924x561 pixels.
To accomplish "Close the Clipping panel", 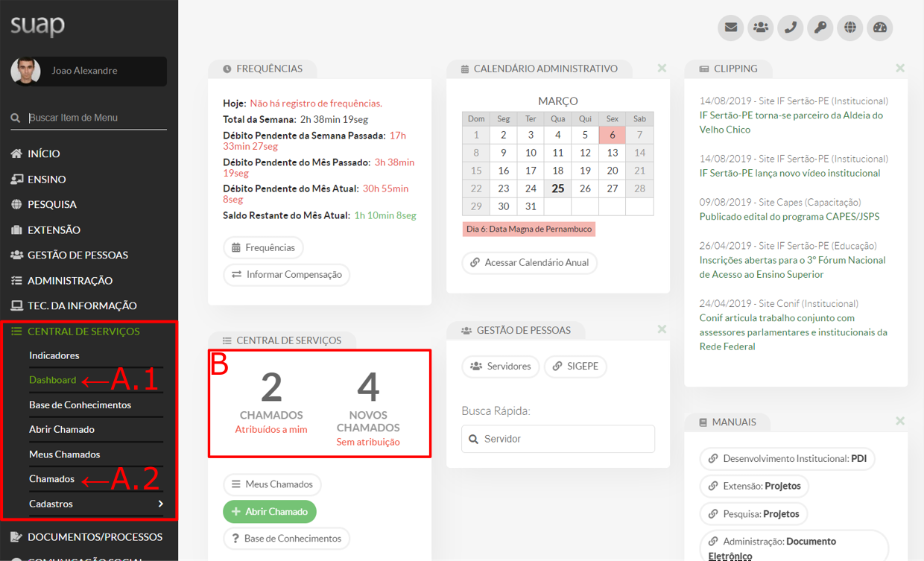I will click(900, 69).
